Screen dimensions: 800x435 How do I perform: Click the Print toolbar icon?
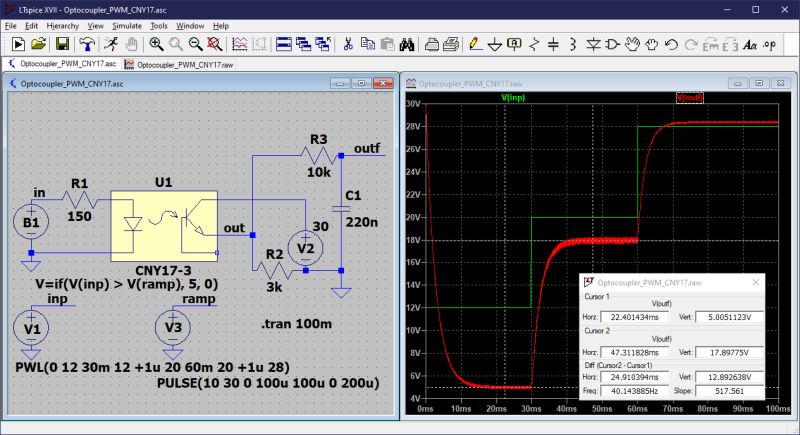(x=451, y=44)
